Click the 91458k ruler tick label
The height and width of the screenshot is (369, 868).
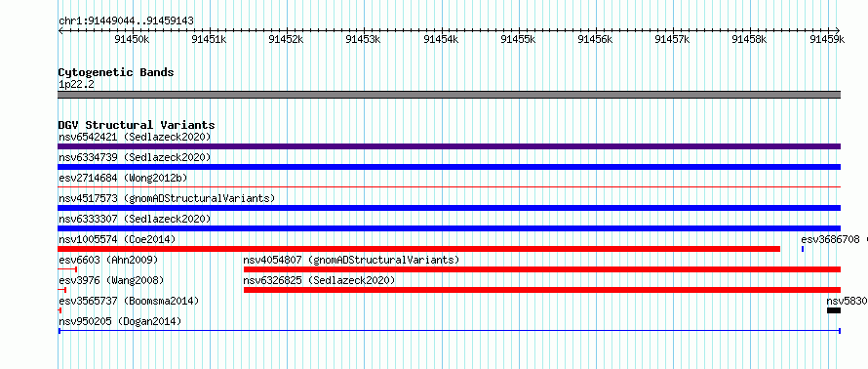point(750,39)
